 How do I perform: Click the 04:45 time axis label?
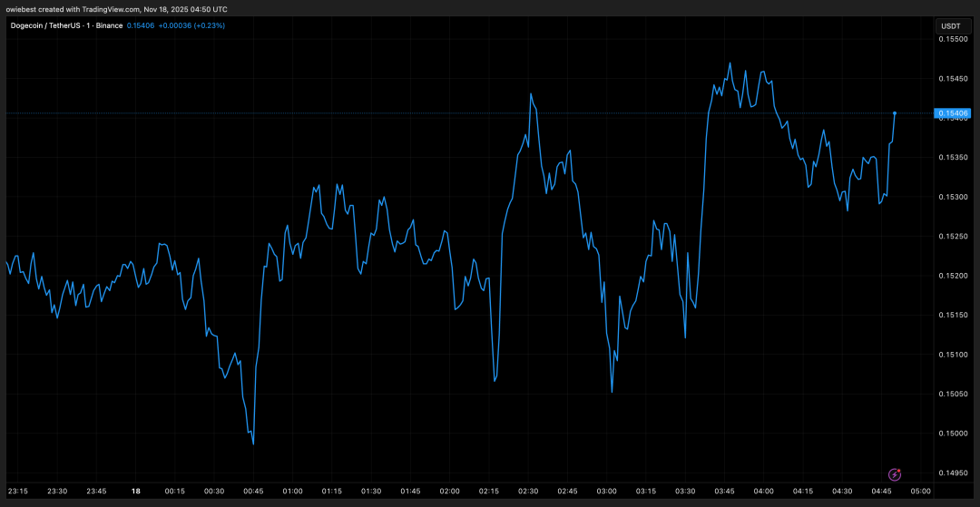pos(880,491)
